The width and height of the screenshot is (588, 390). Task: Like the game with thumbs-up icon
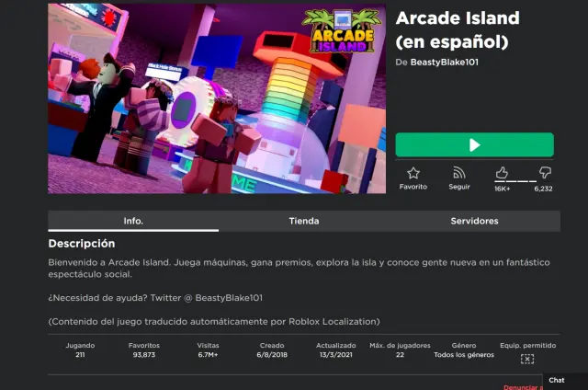click(502, 173)
